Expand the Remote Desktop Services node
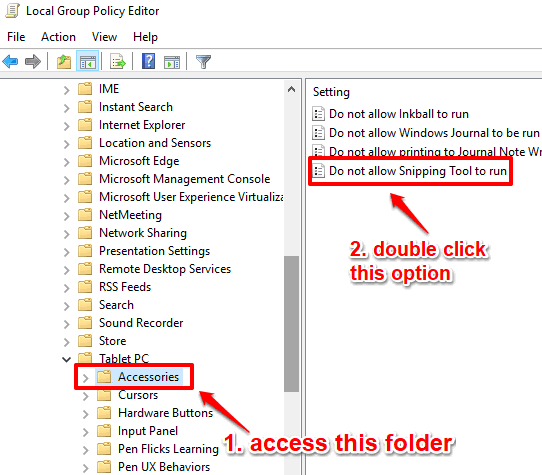The image size is (542, 475). 66,270
